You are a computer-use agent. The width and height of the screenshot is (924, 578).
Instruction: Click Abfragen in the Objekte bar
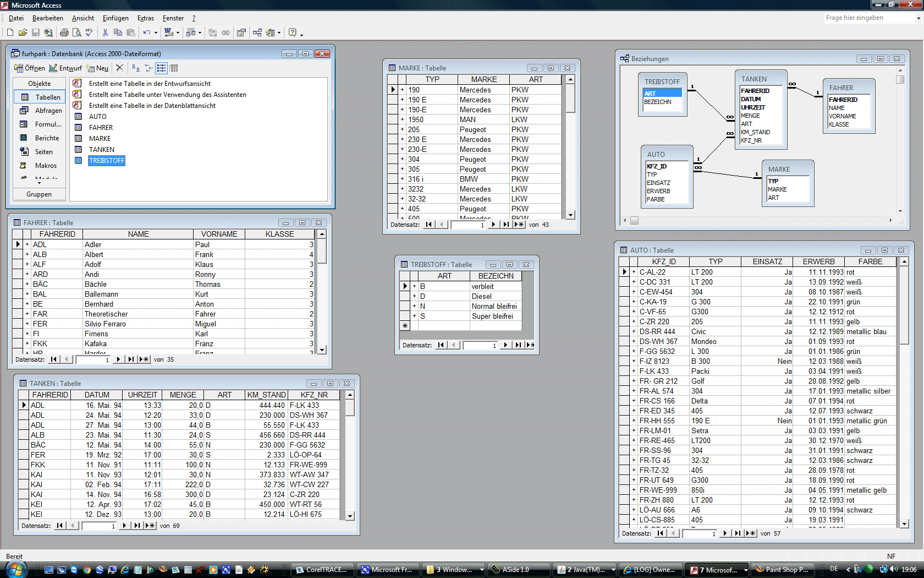coord(41,111)
